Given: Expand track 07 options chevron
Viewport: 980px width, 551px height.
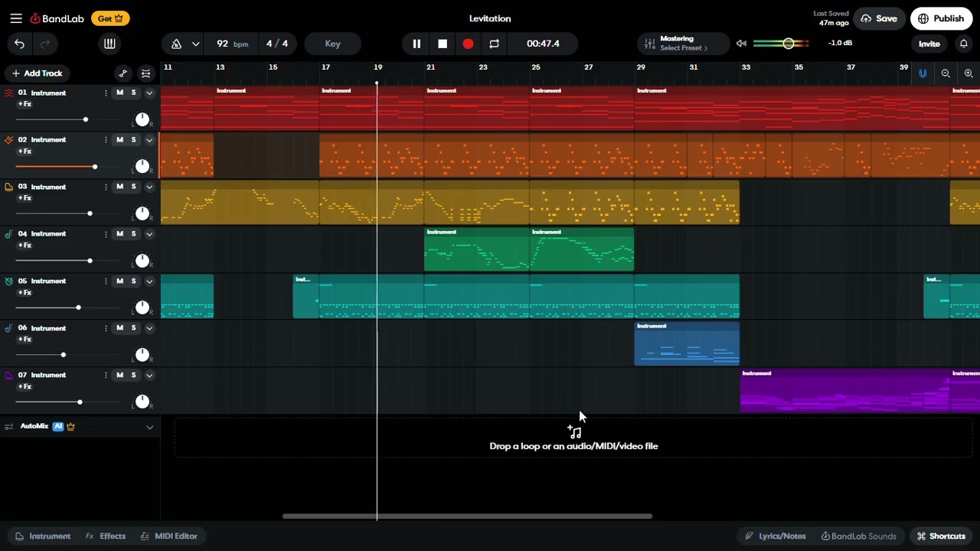Looking at the screenshot, I should coord(149,375).
